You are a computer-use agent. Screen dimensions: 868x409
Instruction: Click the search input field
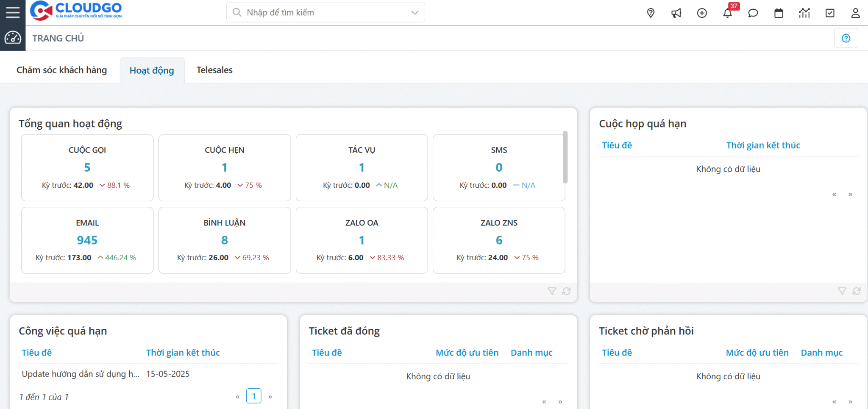pos(325,13)
